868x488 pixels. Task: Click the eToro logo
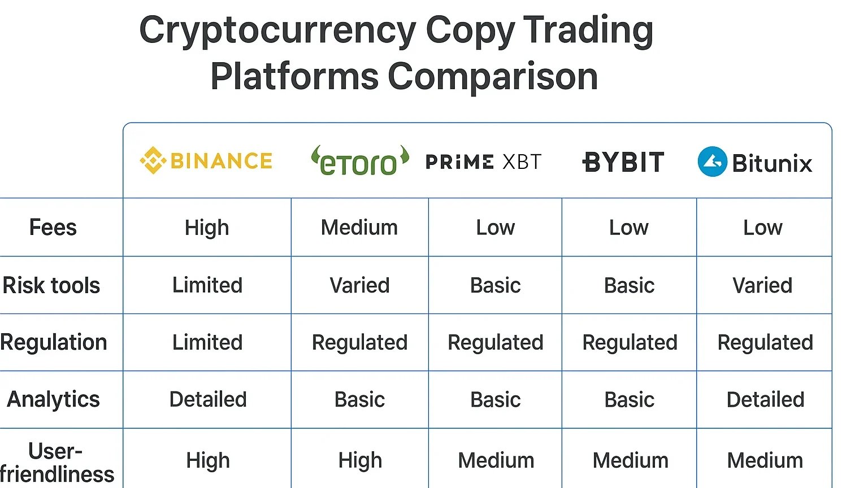point(360,161)
